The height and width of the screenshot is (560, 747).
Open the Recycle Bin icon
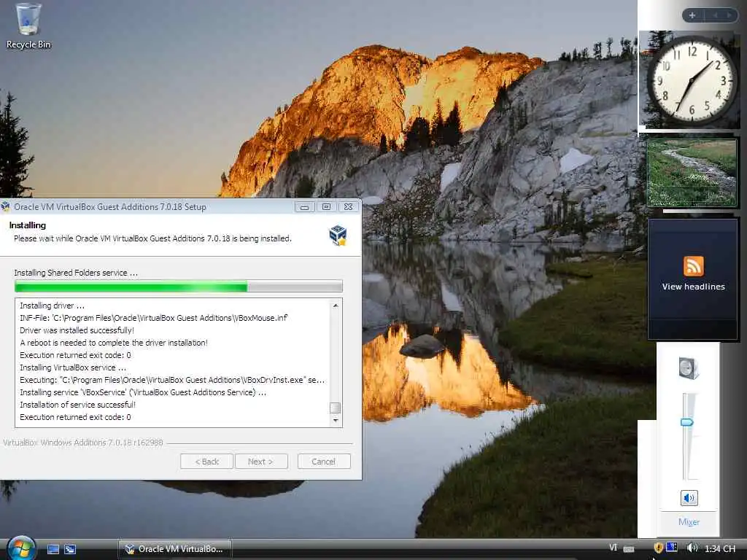click(x=28, y=26)
